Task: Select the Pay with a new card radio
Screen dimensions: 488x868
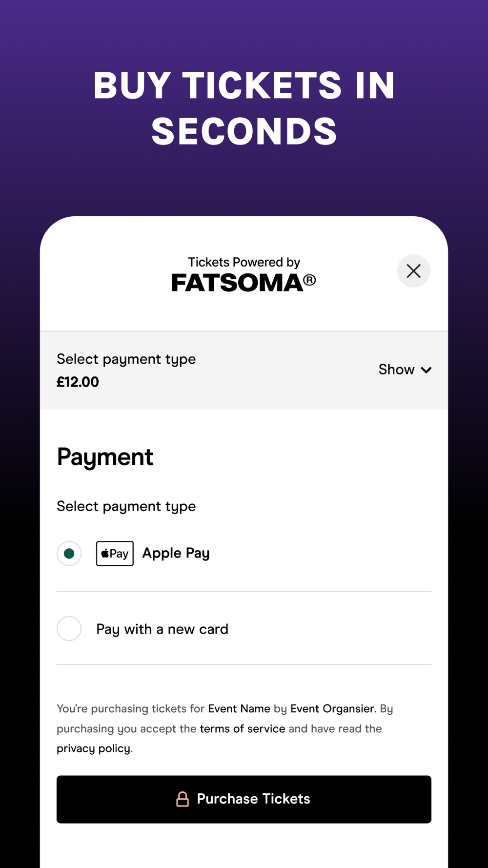Action: pos(69,628)
